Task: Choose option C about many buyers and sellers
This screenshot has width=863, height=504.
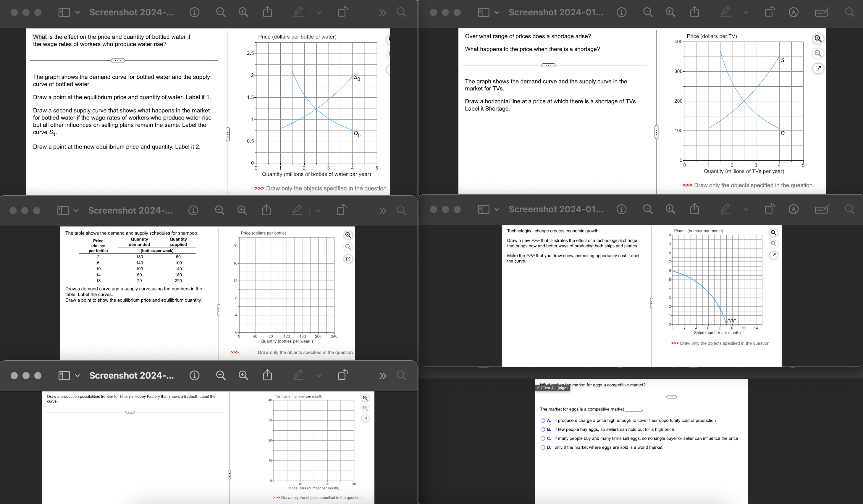Action: coord(543,438)
